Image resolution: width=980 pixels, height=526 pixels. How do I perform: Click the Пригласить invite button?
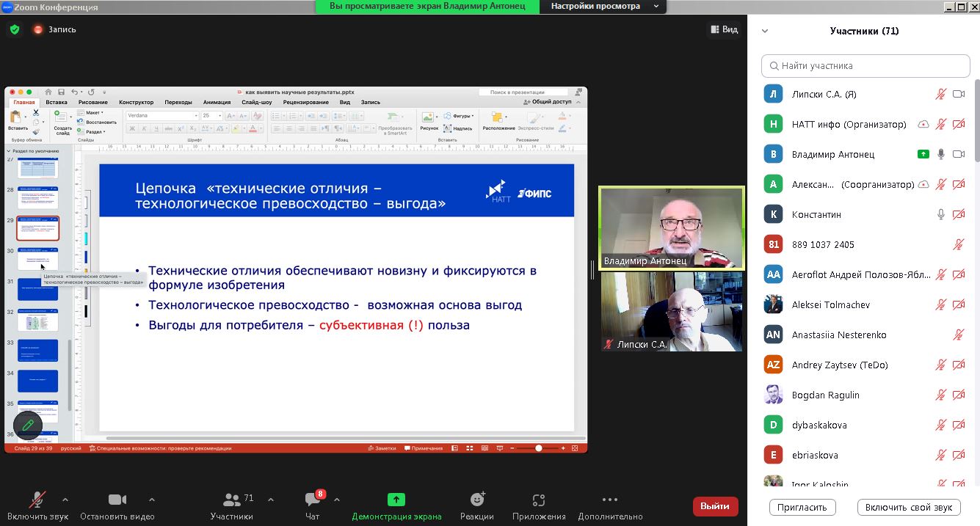tap(803, 507)
